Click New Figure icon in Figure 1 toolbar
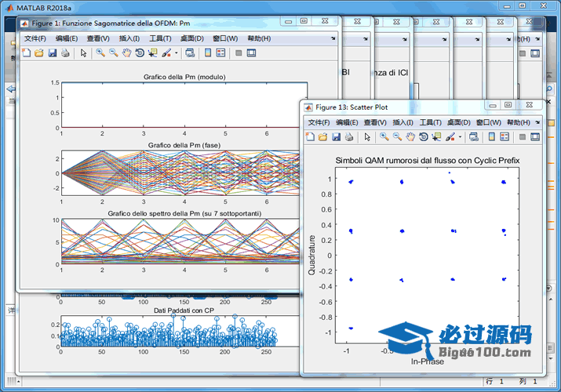 coord(26,53)
